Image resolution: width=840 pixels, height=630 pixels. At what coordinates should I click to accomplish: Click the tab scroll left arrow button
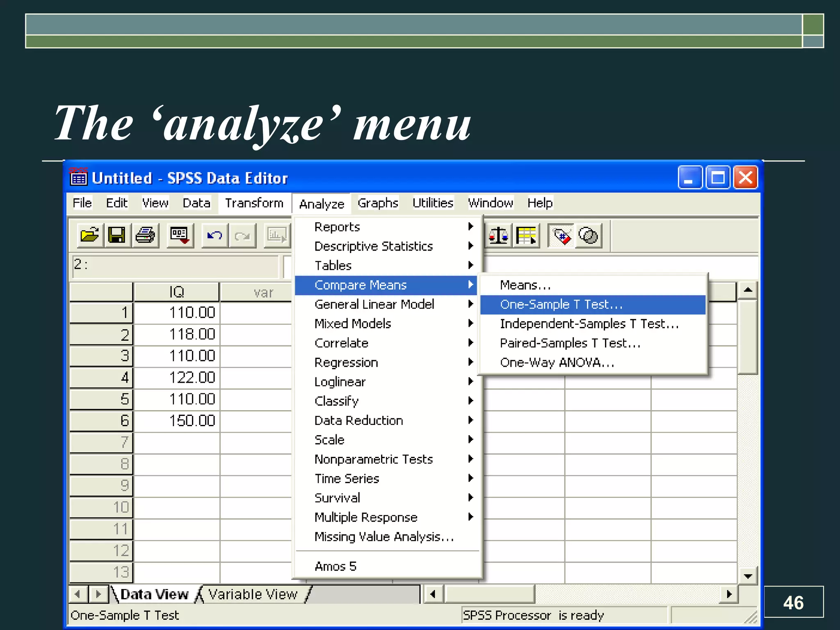coord(78,594)
